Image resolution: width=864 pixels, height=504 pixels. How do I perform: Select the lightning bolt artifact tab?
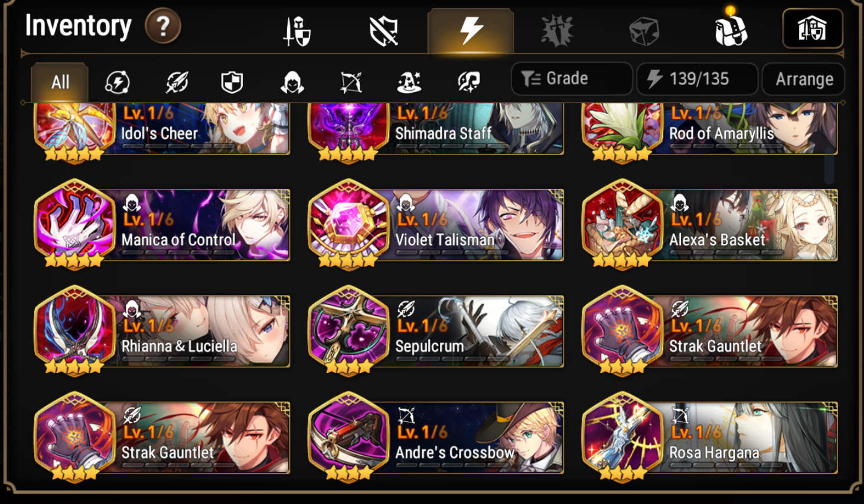pos(471,31)
